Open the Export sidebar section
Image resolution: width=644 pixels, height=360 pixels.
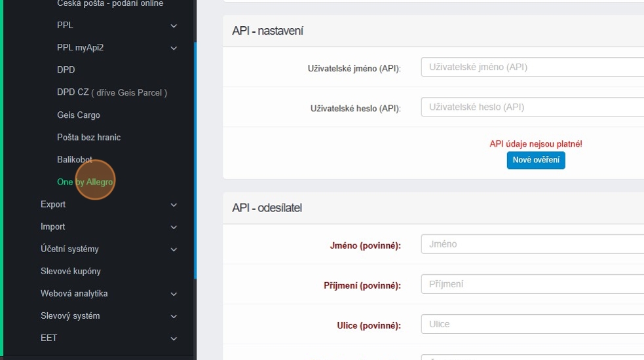(53, 204)
